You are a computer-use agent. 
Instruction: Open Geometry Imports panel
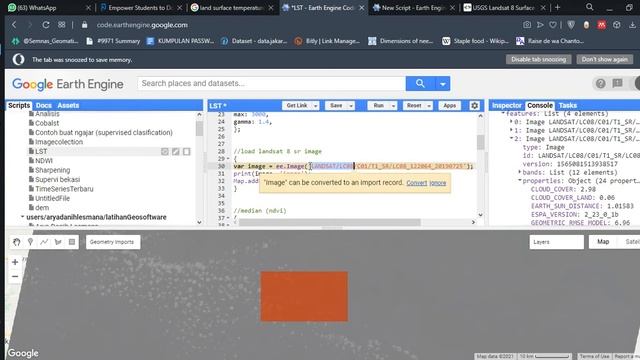[112, 242]
